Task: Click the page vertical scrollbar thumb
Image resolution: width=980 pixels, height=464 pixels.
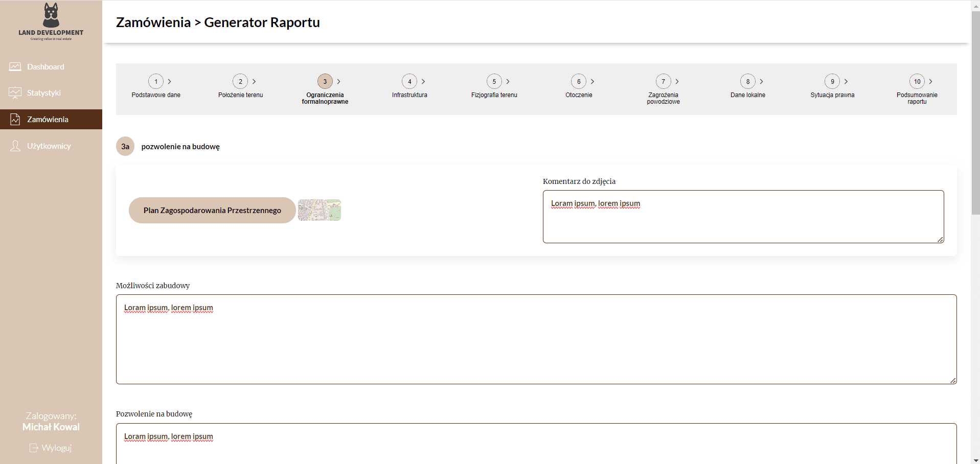Action: [x=975, y=112]
